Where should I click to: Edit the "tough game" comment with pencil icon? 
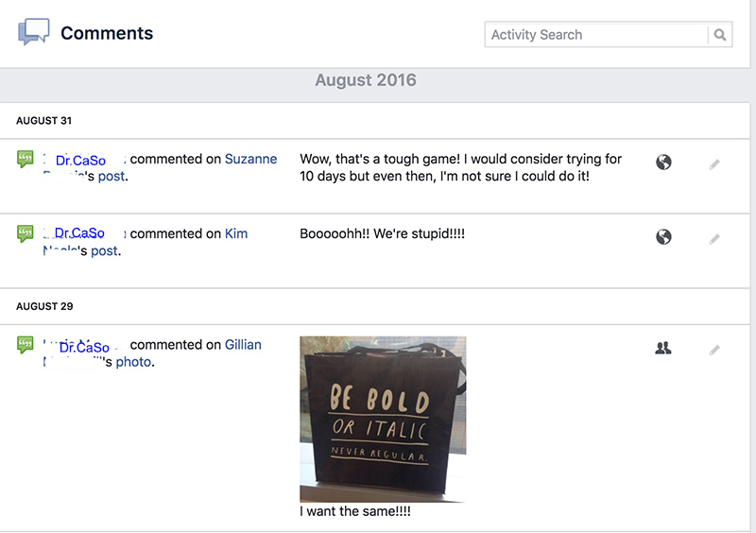pyautogui.click(x=714, y=163)
